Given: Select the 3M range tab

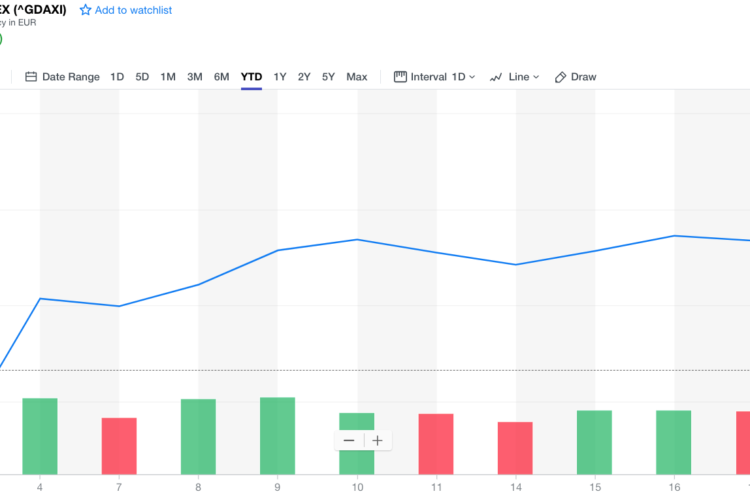Looking at the screenshot, I should coord(195,77).
